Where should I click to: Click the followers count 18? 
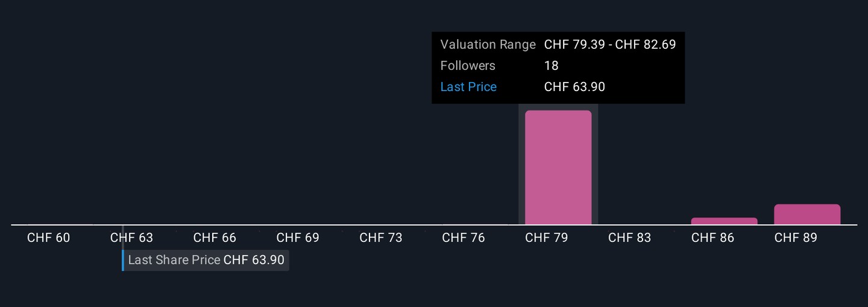pyautogui.click(x=552, y=66)
